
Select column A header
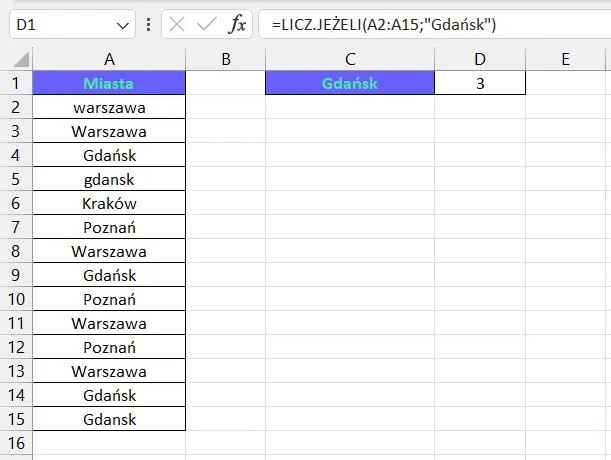coord(109,59)
